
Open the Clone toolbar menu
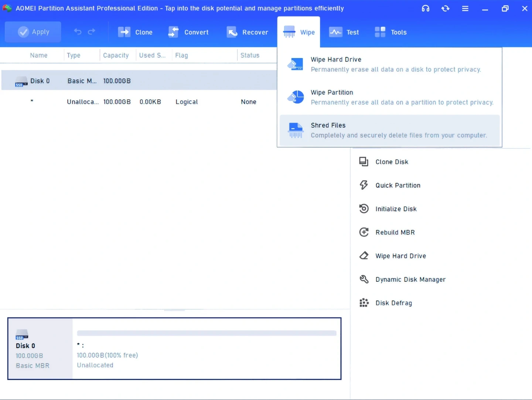135,33
